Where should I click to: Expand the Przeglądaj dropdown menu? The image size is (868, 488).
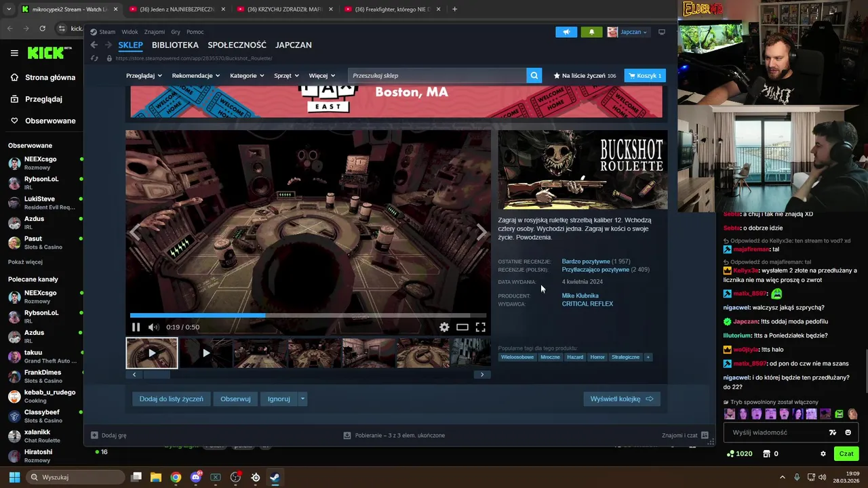click(144, 75)
